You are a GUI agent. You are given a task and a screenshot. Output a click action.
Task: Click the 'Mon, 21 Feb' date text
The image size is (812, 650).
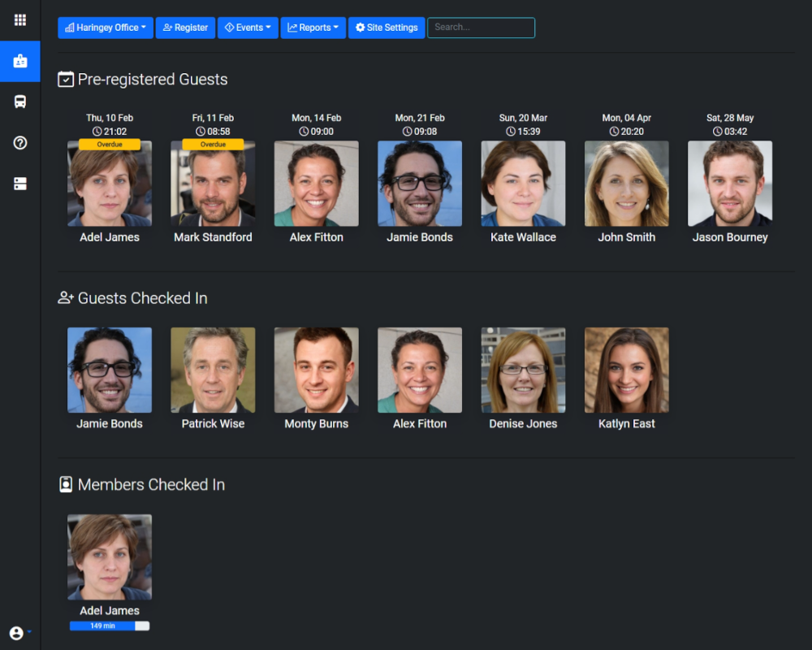(420, 118)
